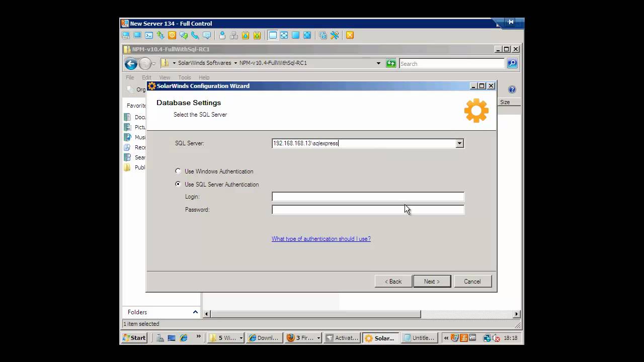This screenshot has width=644, height=362.
Task: Click the Back button in wizard
Action: pos(393,282)
